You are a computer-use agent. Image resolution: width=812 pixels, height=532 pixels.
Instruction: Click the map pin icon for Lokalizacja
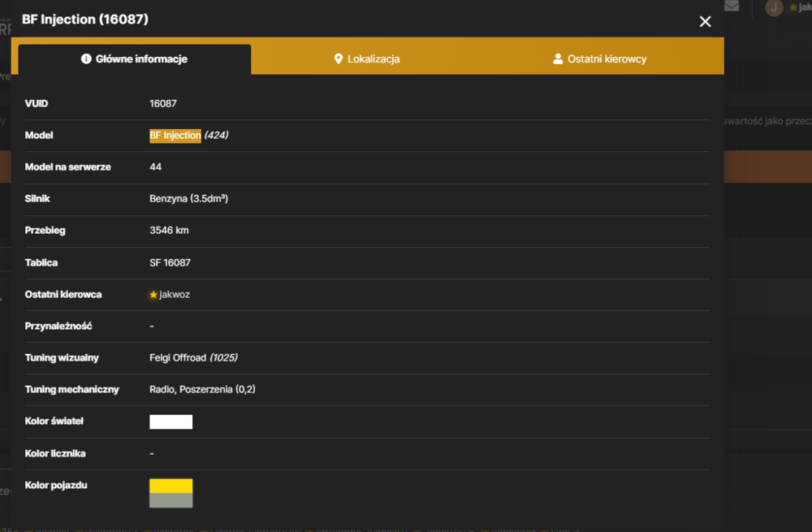pyautogui.click(x=338, y=58)
